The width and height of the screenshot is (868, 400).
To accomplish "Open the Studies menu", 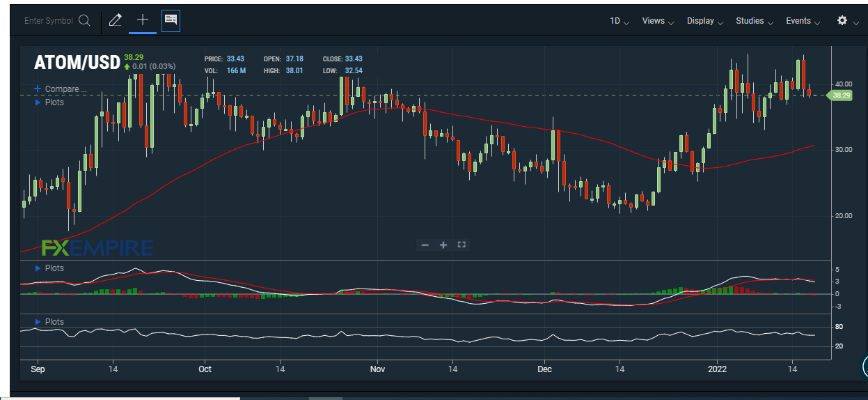I will pos(755,21).
